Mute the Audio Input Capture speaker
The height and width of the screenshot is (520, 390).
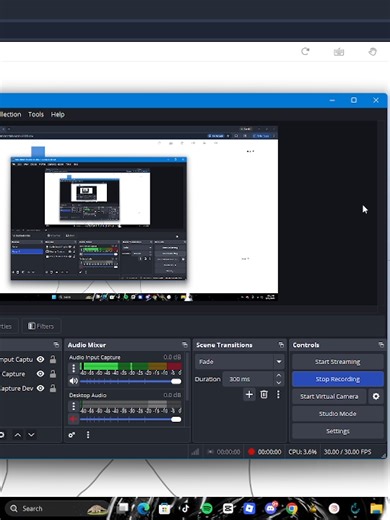73,381
